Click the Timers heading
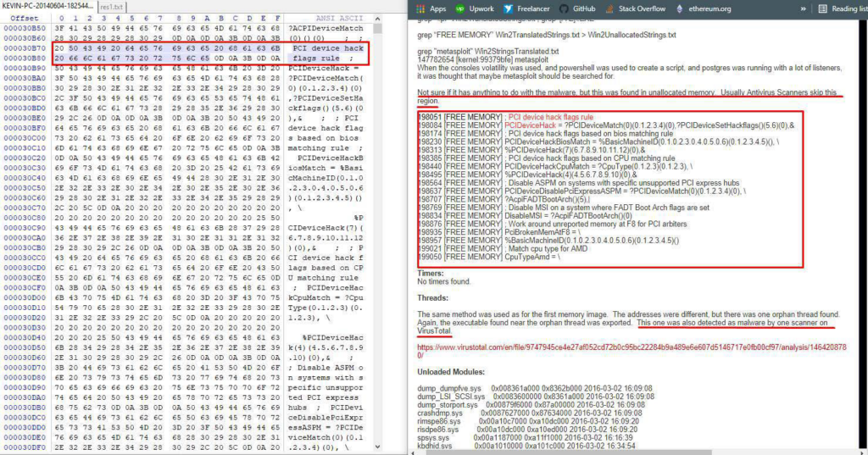 (x=430, y=274)
